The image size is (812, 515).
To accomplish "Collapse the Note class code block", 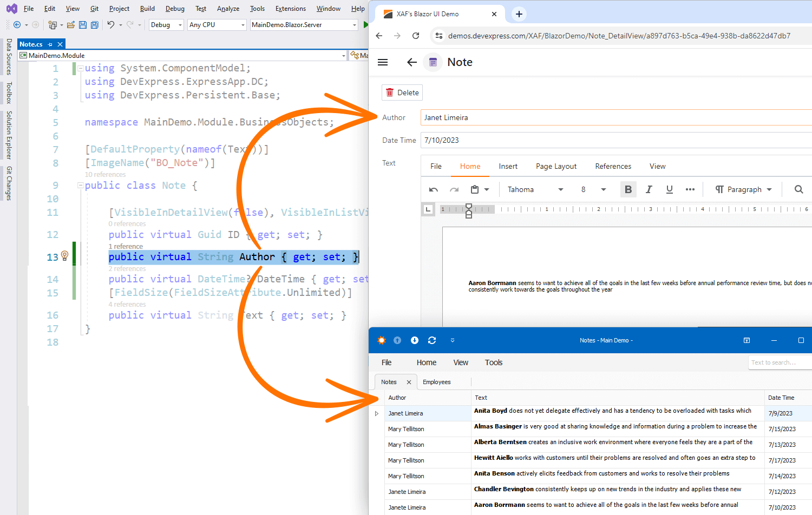I will (x=81, y=186).
